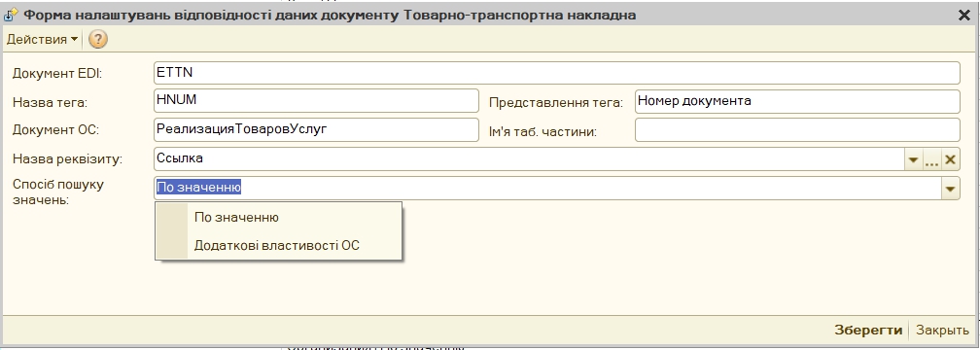The height and width of the screenshot is (350, 980).
Task: Click the Документ EDI label
Action: click(56, 74)
